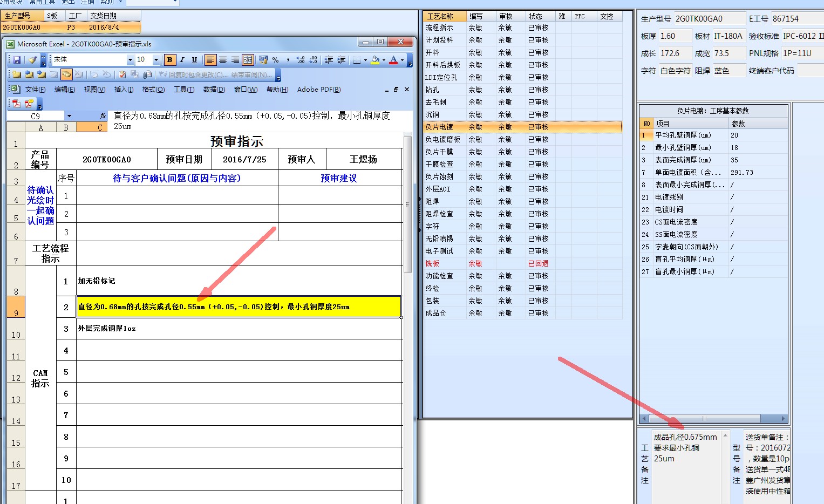Click Decrease Indent icon
Image resolution: width=824 pixels, height=504 pixels.
point(329,60)
